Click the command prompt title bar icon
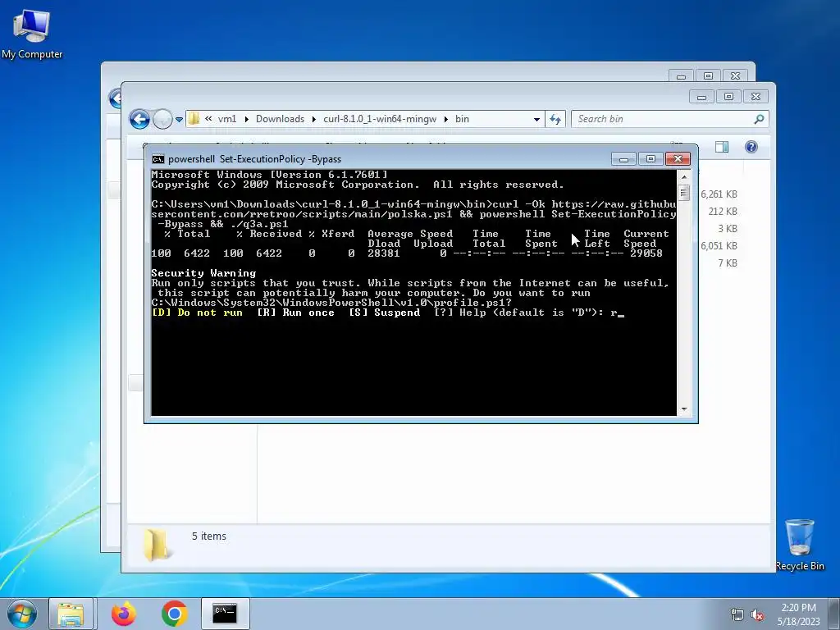840x630 pixels. (x=158, y=159)
